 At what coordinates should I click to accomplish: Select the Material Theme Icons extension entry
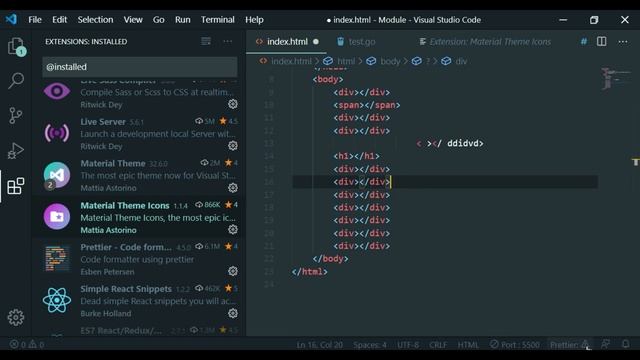pyautogui.click(x=139, y=217)
